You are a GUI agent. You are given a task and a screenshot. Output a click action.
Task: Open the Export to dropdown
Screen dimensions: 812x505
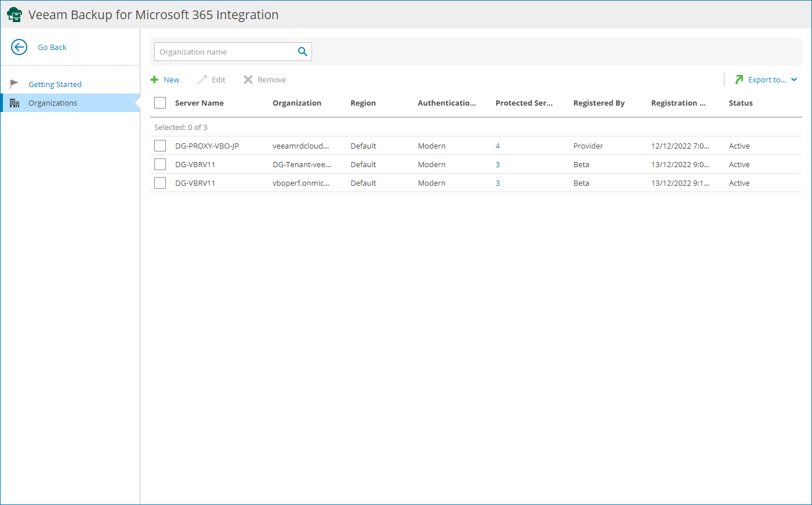point(795,79)
